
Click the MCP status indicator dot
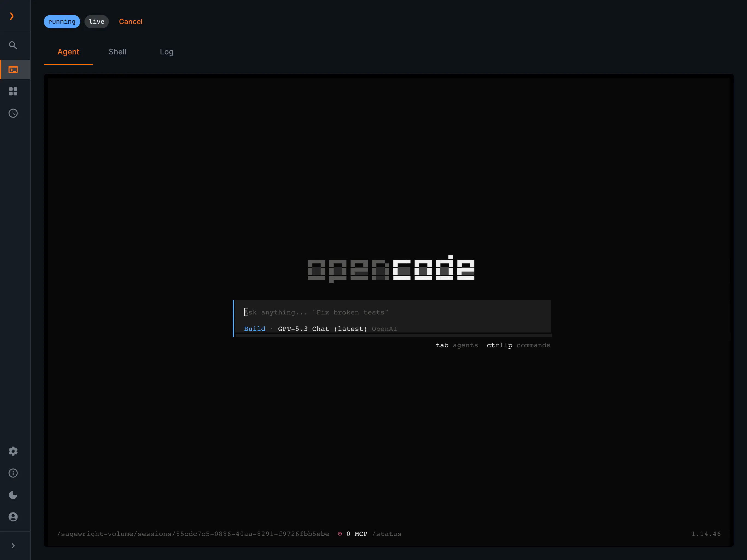[x=340, y=534]
